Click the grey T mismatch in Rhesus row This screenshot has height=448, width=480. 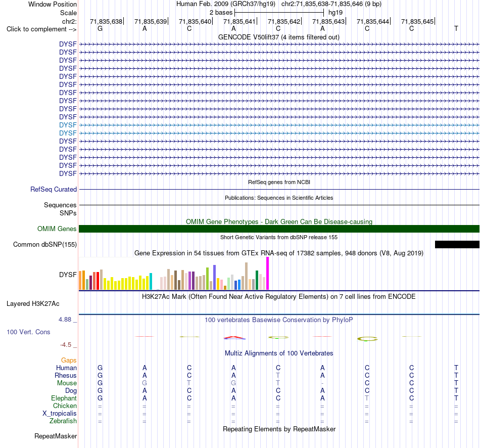coord(278,375)
